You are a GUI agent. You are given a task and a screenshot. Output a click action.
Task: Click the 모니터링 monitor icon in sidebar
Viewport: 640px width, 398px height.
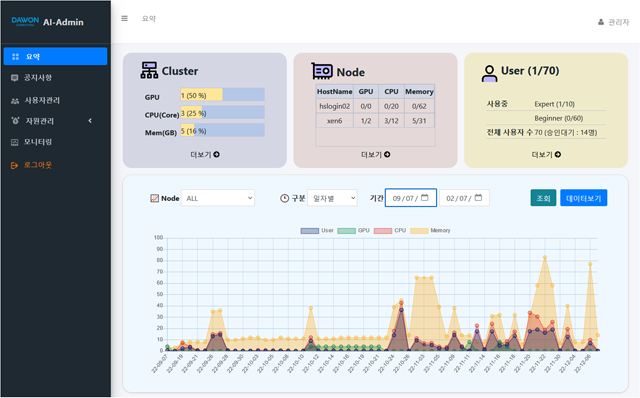pos(15,142)
